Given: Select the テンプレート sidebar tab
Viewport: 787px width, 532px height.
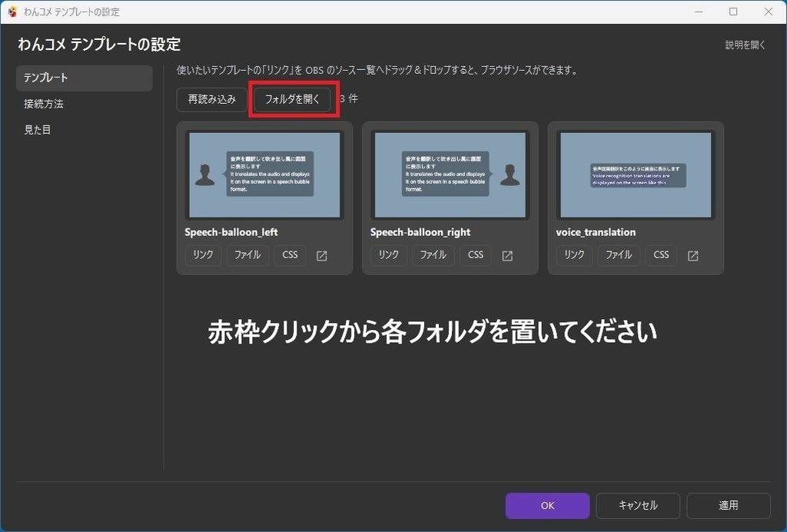Looking at the screenshot, I should 85,78.
